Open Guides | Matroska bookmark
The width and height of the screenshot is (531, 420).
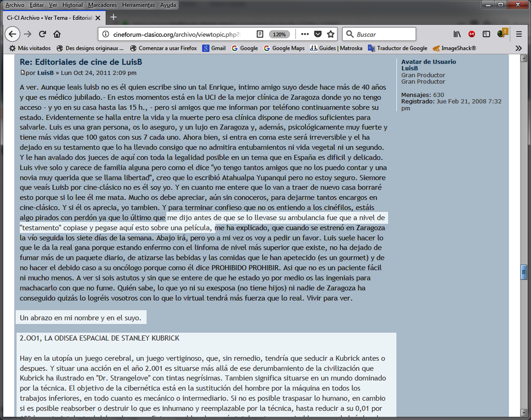[336, 48]
